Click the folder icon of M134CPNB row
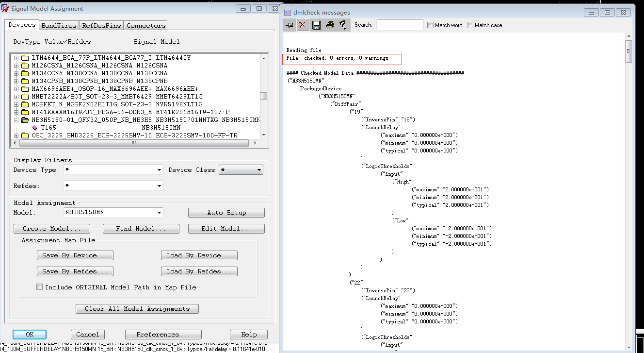Image resolution: width=644 pixels, height=353 pixels. coord(25,81)
